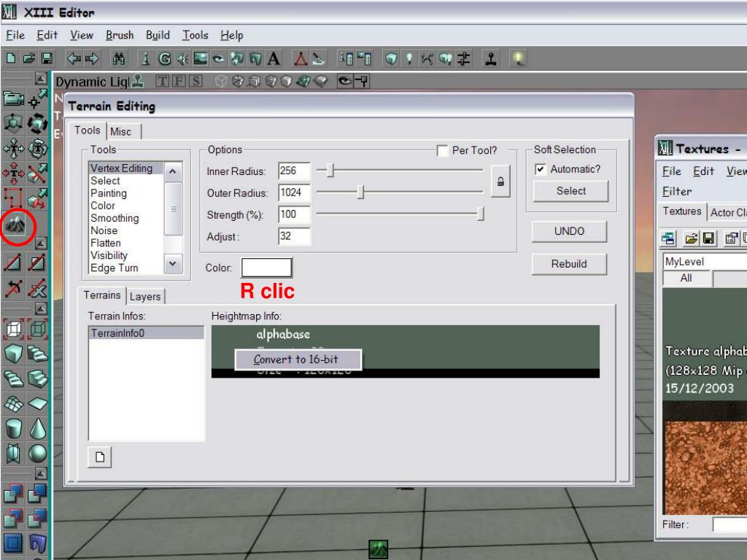Open the Help menu
The image size is (747, 560).
231,35
